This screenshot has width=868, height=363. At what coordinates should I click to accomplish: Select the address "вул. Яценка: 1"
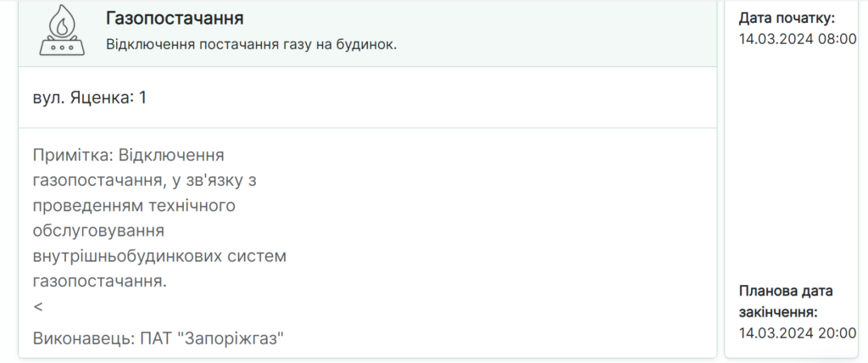(x=89, y=98)
